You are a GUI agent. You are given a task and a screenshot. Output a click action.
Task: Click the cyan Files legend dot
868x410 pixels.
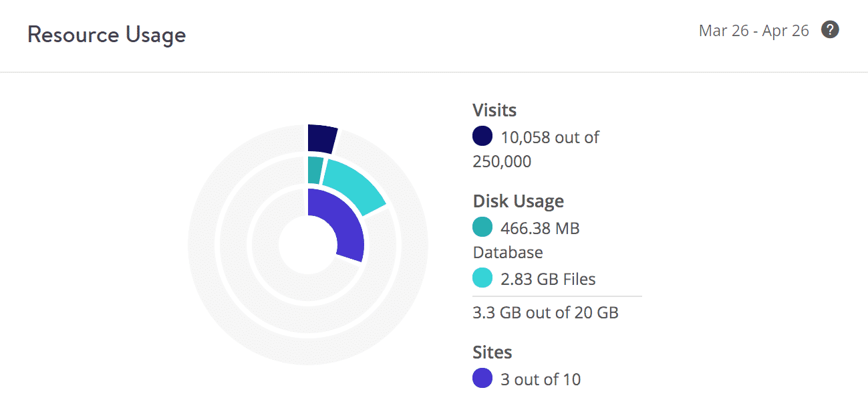(x=482, y=278)
